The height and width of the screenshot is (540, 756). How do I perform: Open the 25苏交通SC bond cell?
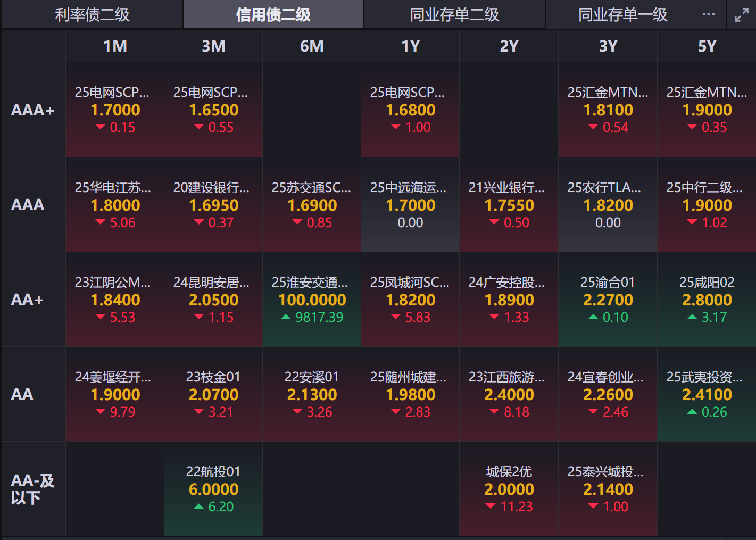point(312,205)
